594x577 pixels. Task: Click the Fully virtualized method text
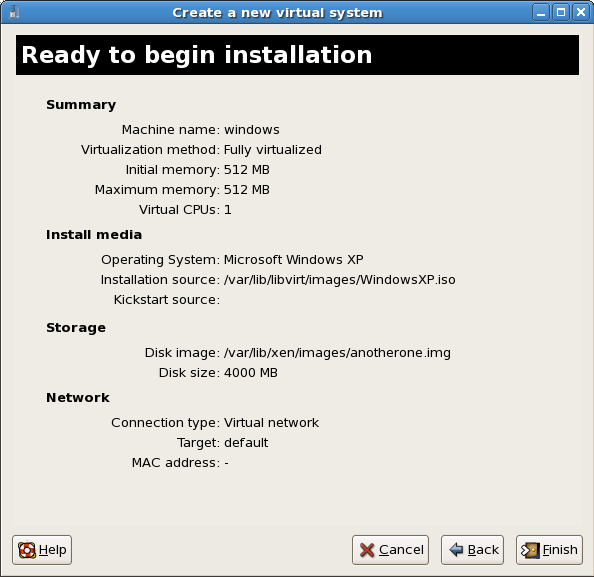[x=272, y=150]
